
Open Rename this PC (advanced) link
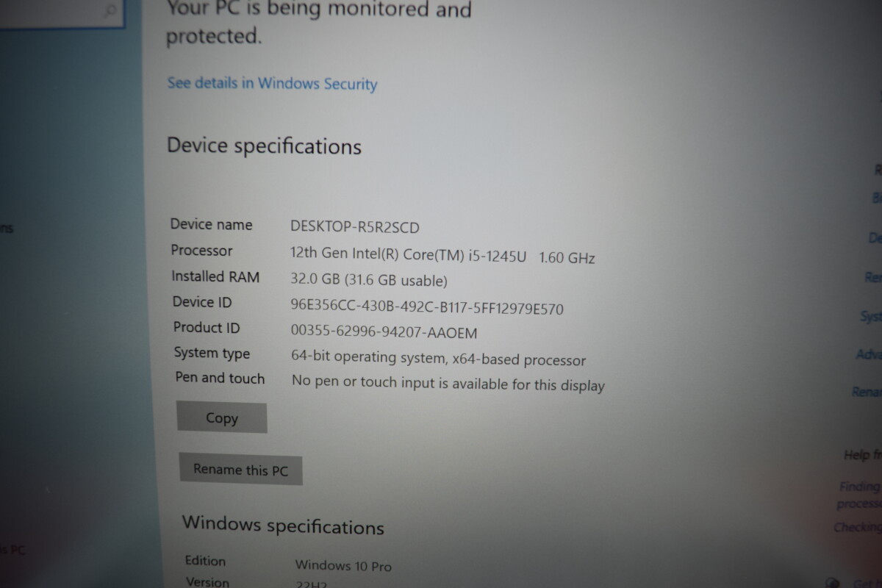coord(867,392)
